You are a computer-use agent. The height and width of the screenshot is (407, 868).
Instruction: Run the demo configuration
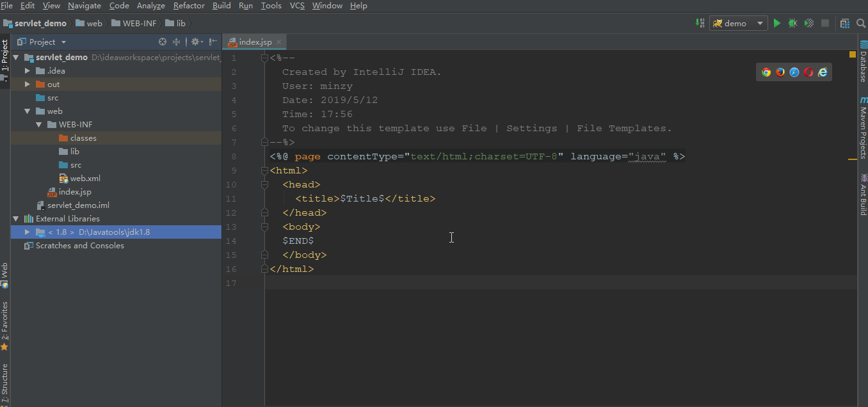[776, 22]
